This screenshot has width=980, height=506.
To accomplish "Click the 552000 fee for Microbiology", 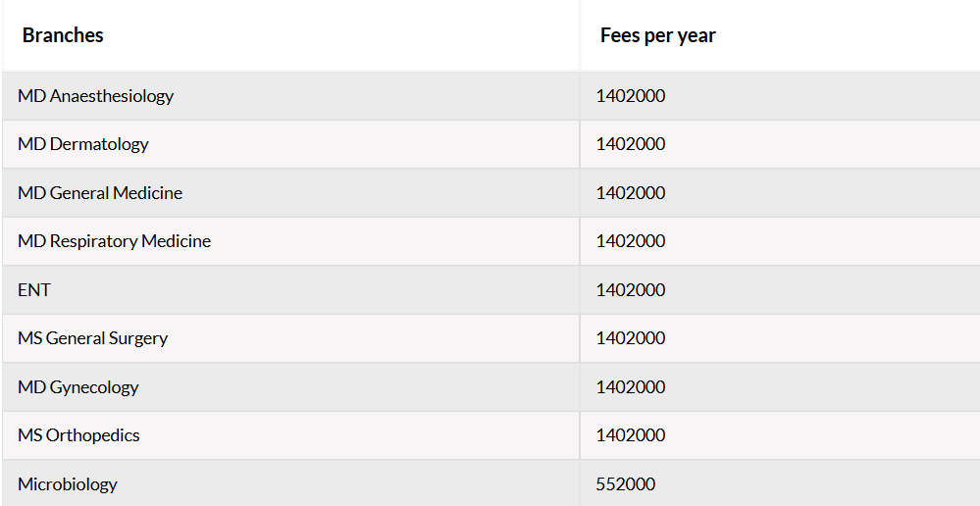I will coord(626,484).
